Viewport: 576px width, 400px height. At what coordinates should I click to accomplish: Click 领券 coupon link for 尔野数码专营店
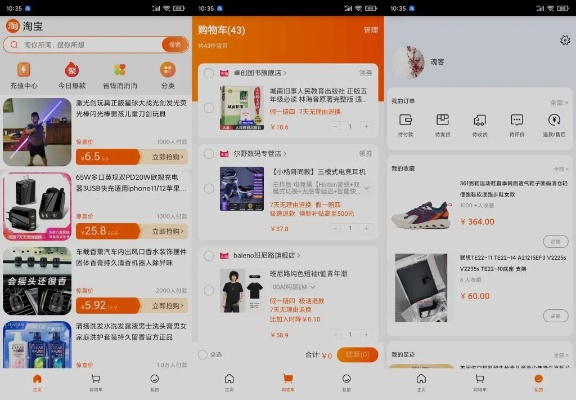[366, 154]
